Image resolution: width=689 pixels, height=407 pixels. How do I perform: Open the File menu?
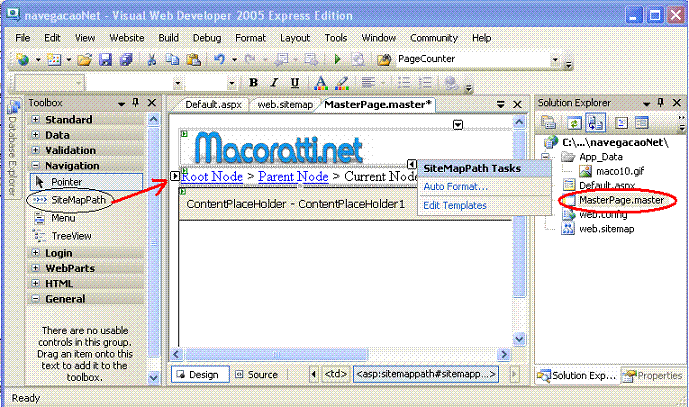click(22, 38)
